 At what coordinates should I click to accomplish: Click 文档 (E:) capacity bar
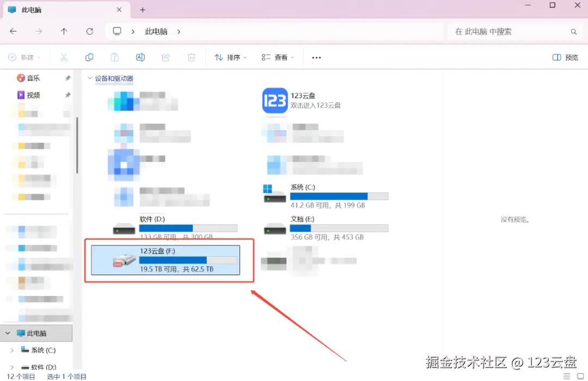(339, 228)
